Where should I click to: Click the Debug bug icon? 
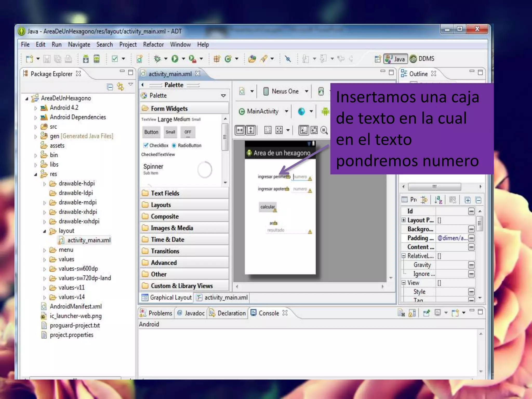[x=157, y=59]
